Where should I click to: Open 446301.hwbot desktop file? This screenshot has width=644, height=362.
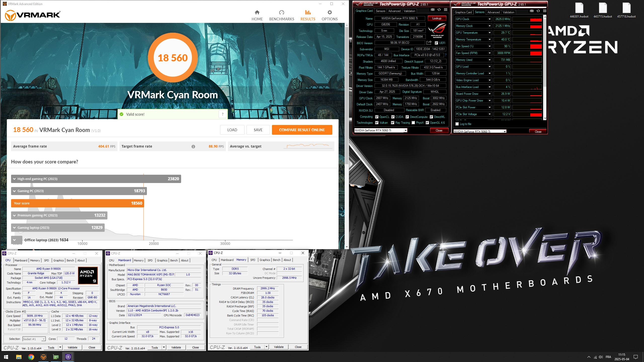click(579, 10)
